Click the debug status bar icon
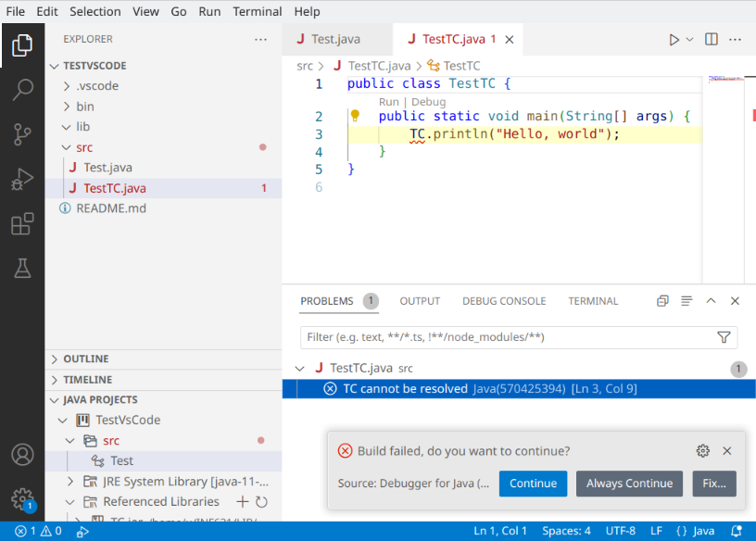This screenshot has width=756, height=541. [82, 532]
